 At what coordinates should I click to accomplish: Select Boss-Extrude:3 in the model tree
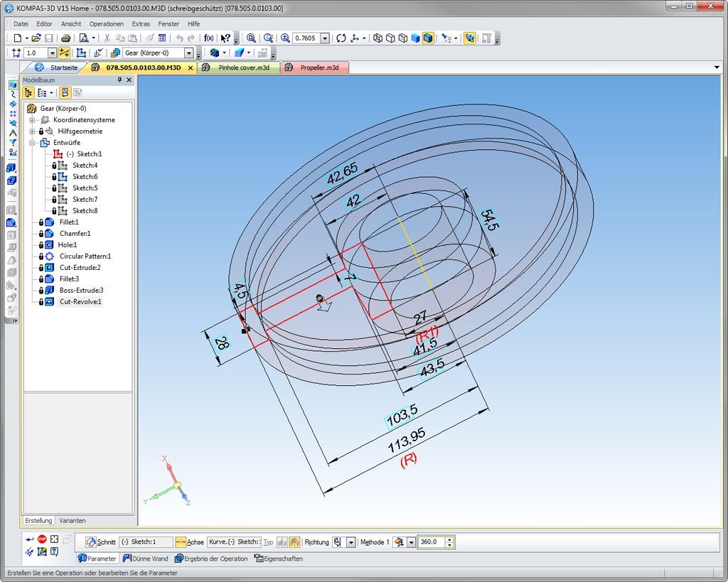pyautogui.click(x=81, y=291)
